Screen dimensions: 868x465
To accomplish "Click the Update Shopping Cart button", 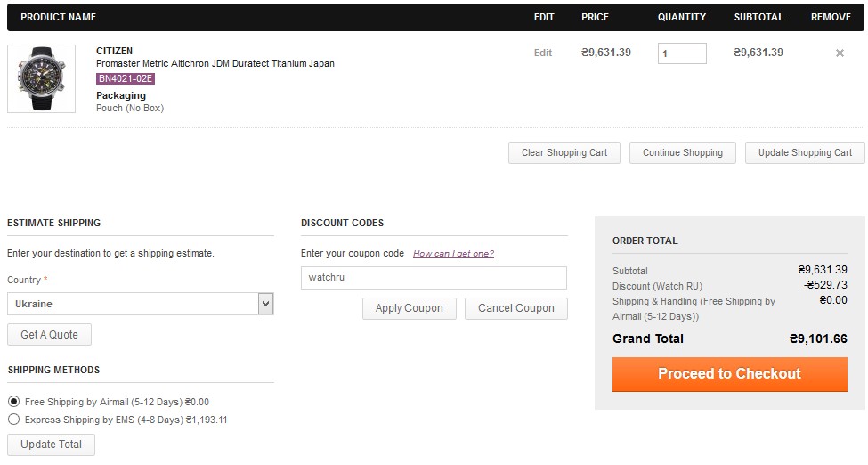I will pyautogui.click(x=805, y=152).
